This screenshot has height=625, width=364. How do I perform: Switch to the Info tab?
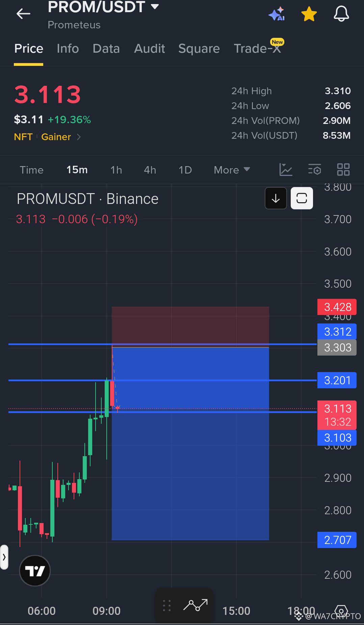click(x=68, y=49)
